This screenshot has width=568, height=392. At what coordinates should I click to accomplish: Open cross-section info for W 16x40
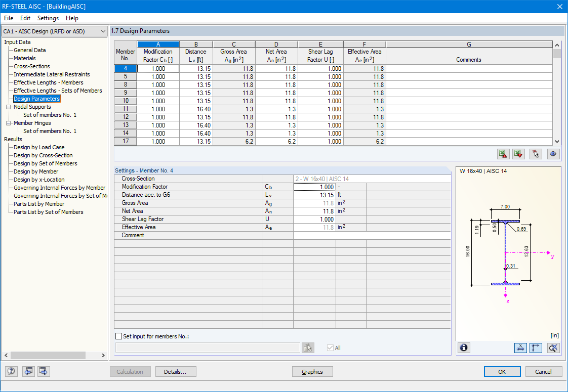tap(464, 347)
